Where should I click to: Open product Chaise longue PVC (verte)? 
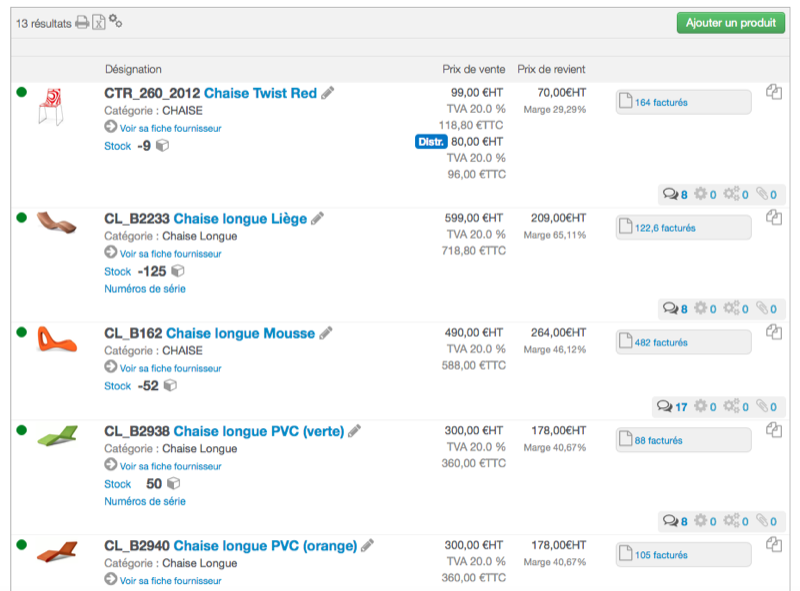click(259, 432)
